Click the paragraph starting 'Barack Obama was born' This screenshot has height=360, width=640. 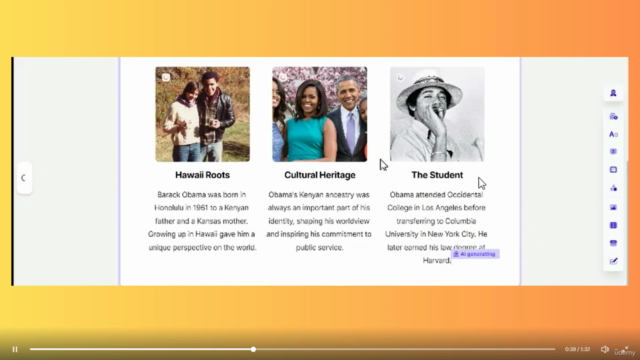[202, 221]
